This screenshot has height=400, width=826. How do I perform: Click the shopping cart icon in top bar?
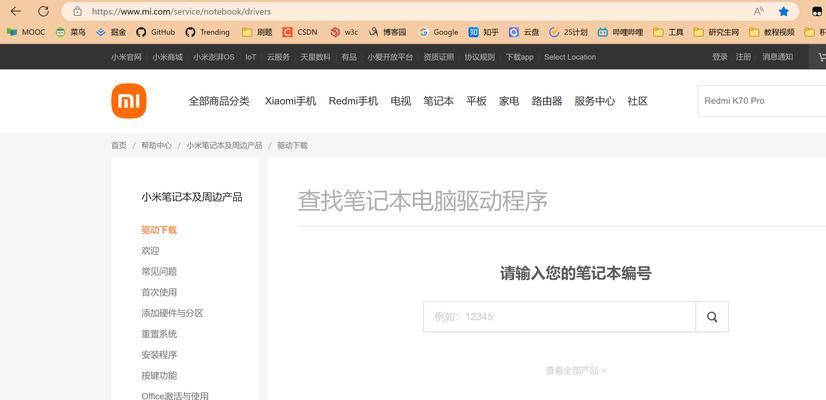coord(821,57)
